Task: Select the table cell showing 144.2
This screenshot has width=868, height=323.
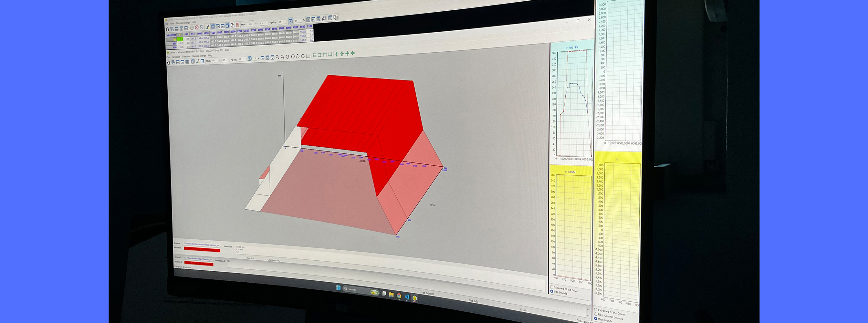Action: [x=193, y=39]
